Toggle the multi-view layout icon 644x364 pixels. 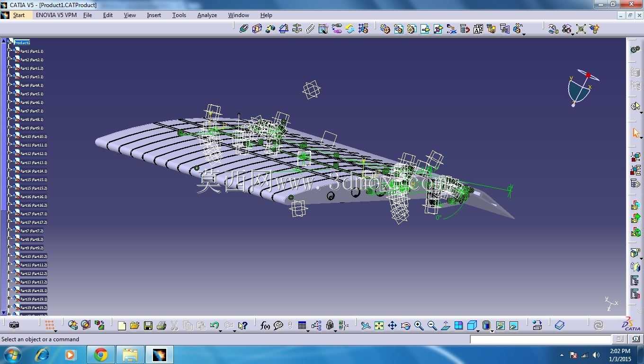(458, 325)
